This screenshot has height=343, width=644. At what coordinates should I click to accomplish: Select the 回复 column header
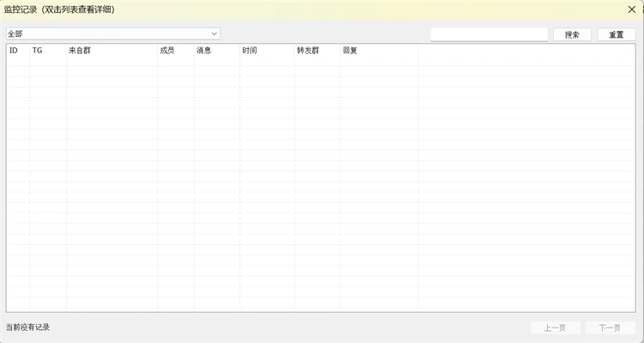[x=379, y=51]
